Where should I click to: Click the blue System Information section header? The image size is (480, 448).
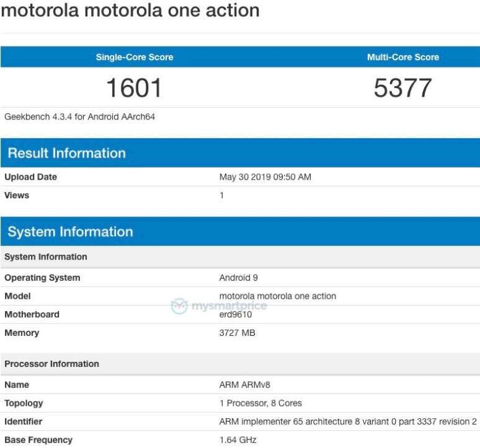pyautogui.click(x=71, y=232)
